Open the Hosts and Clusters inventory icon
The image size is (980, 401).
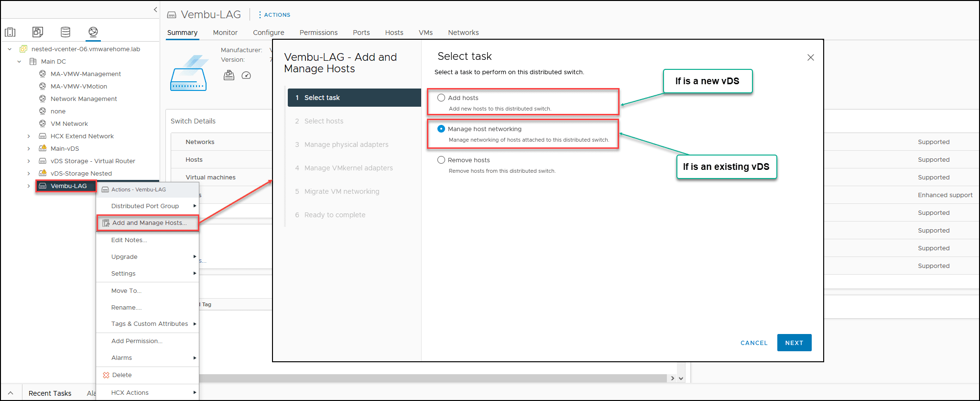coord(10,32)
